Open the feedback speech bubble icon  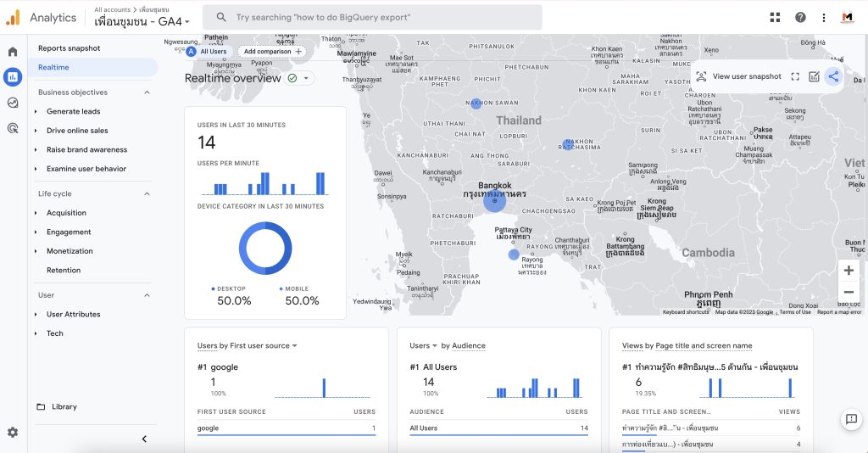pos(851,419)
